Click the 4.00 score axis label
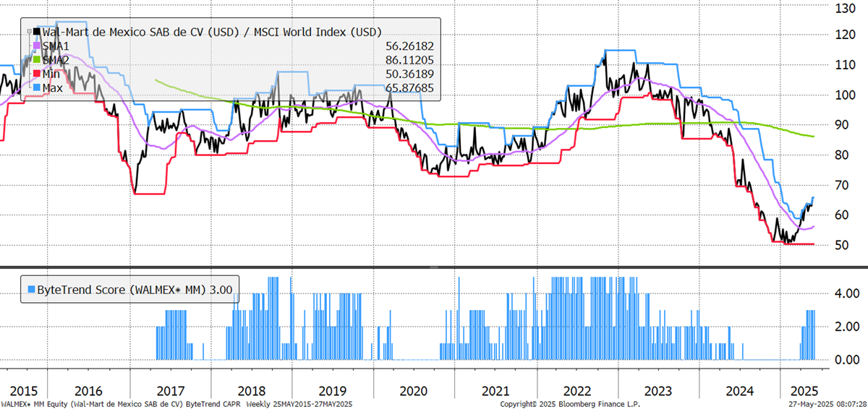The image size is (868, 409). 848,294
